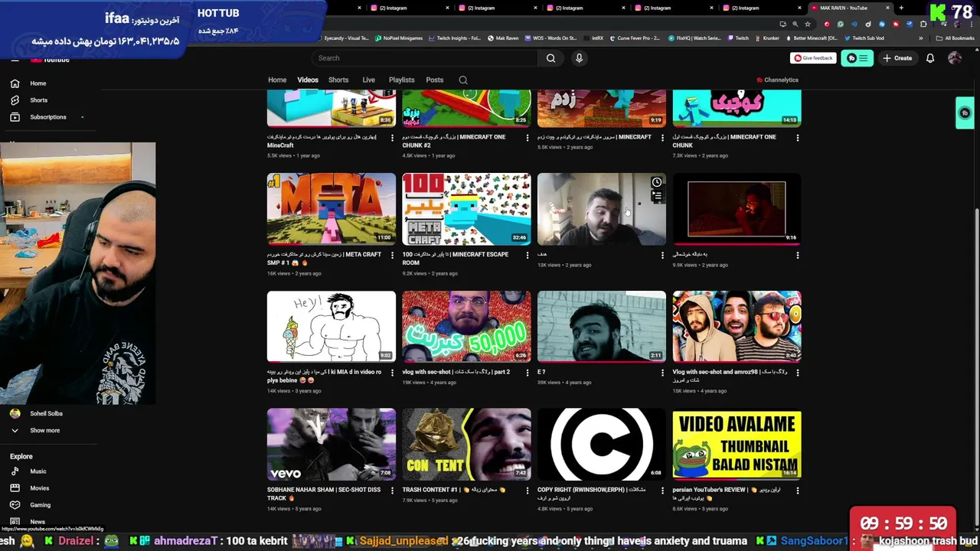This screenshot has width=980, height=551.
Task: Open 50,000 kebrit vlog thumbnail
Action: (x=466, y=326)
